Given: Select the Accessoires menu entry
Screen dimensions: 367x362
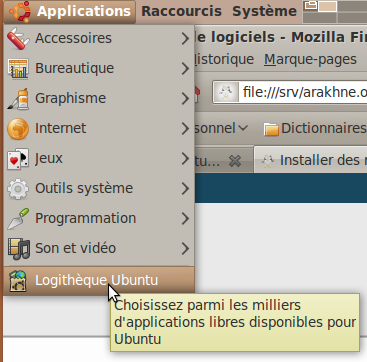Looking at the screenshot, I should 99,38.
